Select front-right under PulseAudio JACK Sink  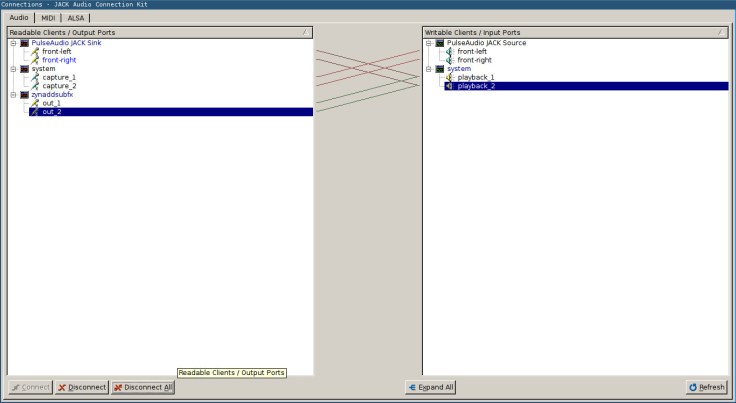pos(61,60)
